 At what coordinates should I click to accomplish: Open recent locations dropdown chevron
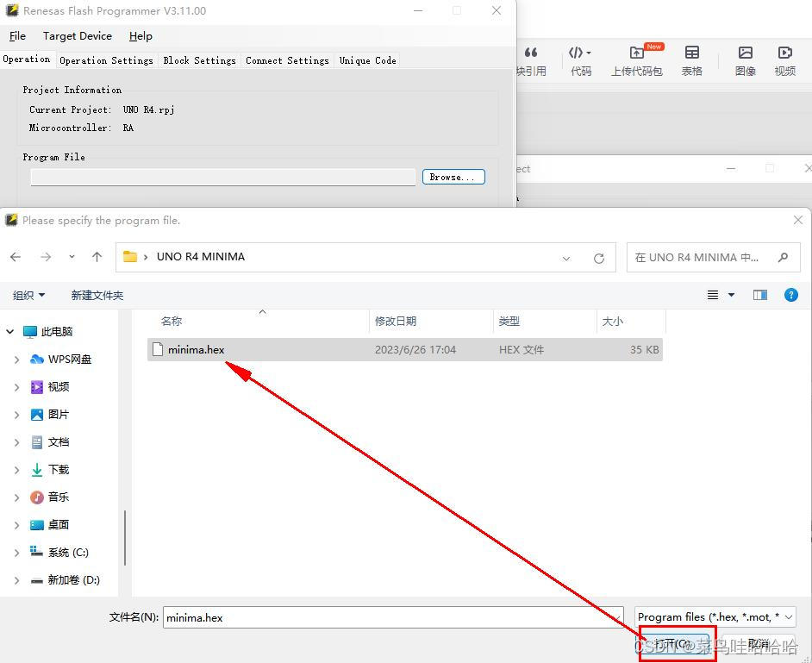point(72,257)
